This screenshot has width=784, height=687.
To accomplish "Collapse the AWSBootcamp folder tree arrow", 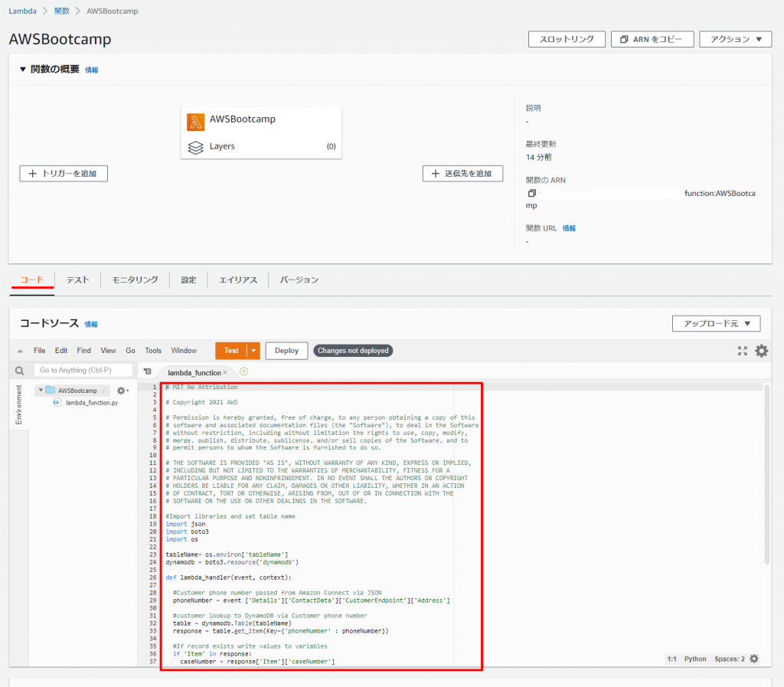I will point(41,390).
